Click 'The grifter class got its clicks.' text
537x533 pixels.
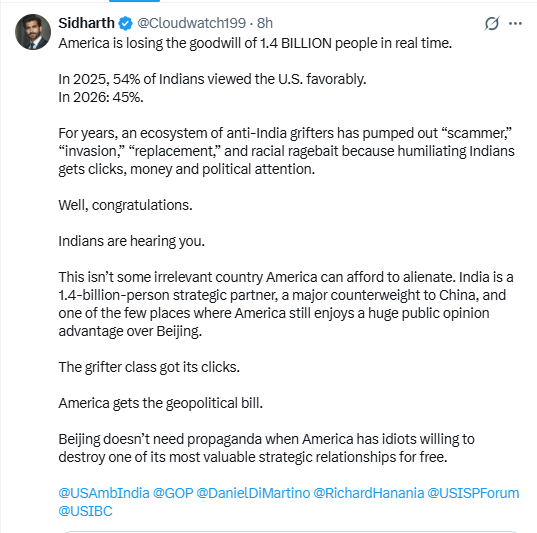[149, 367]
